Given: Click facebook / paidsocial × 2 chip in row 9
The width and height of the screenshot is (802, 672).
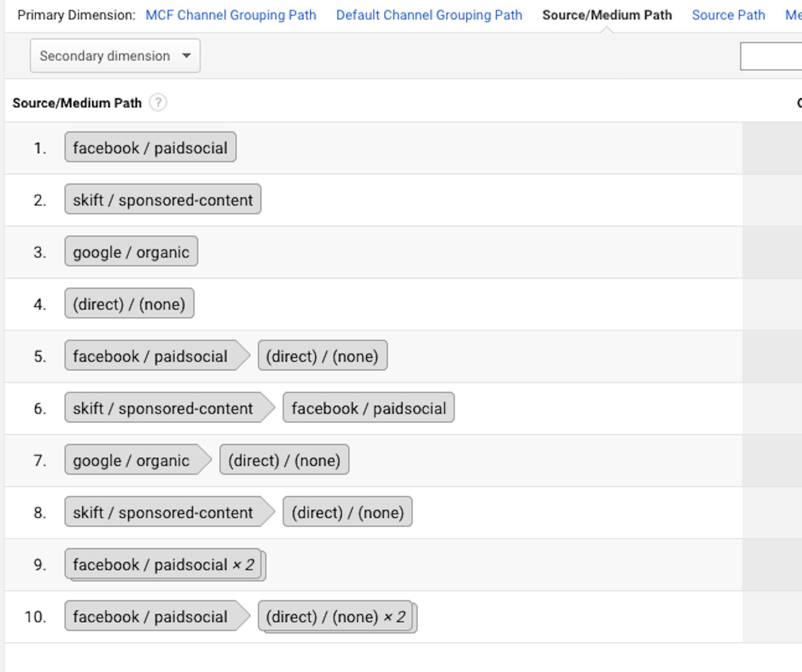Looking at the screenshot, I should coord(165,565).
